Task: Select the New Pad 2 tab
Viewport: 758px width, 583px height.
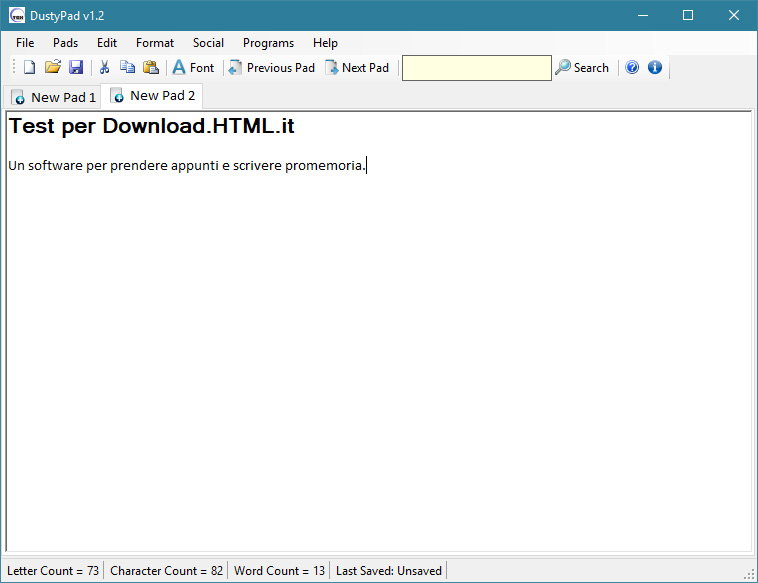Action: 153,96
